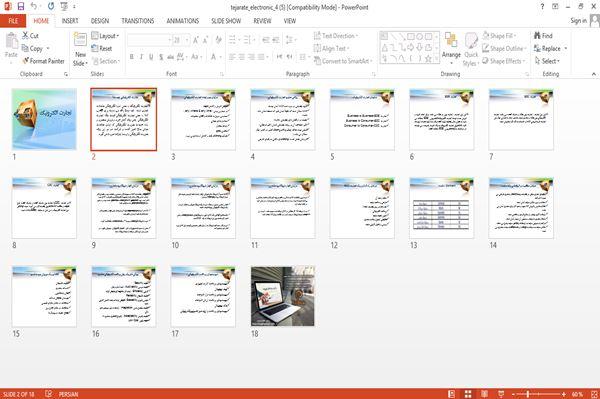Screen dimensions: 600x399
Task: Click PERSIAN language indicator in status bar
Action: [68, 394]
